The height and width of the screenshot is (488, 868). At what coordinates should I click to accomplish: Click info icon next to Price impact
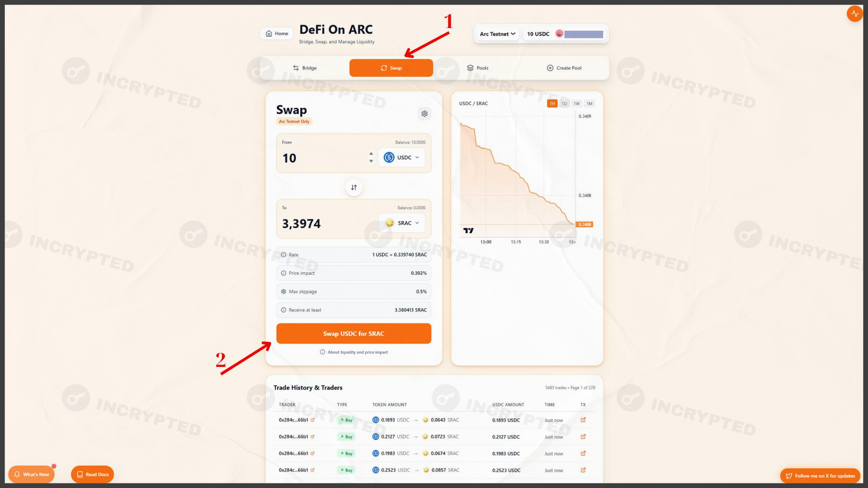coord(283,273)
